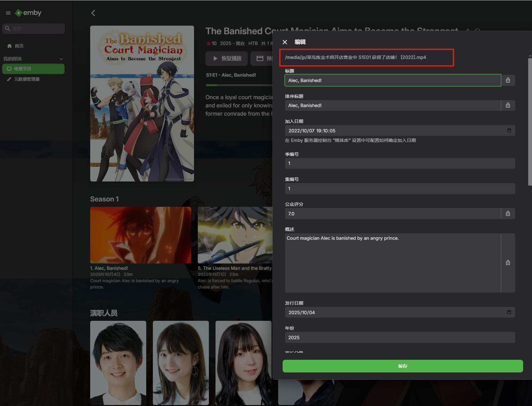Click the 发行日期 date field
The image size is (532, 406).
click(x=400, y=312)
